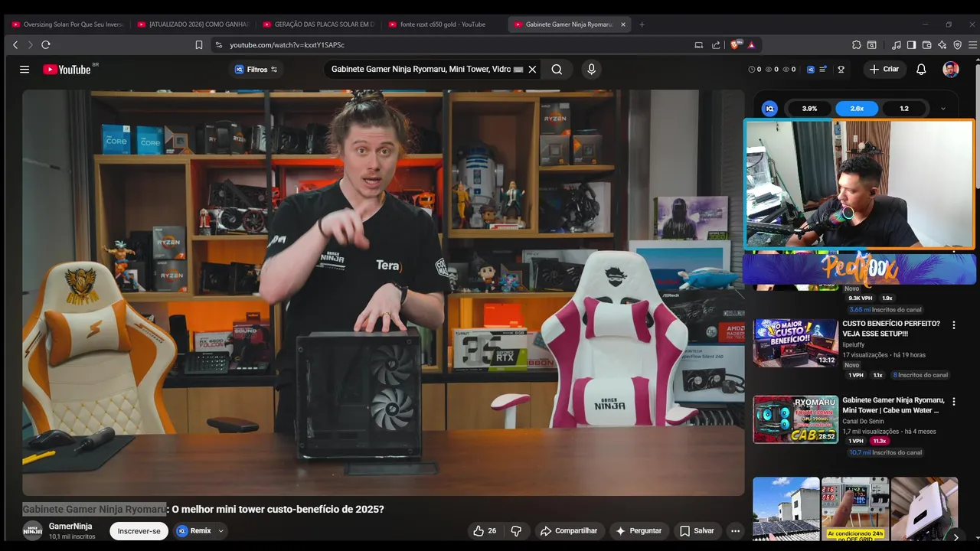Visit the lipeluffy channel
Viewport: 980px width, 551px height.
pyautogui.click(x=854, y=345)
